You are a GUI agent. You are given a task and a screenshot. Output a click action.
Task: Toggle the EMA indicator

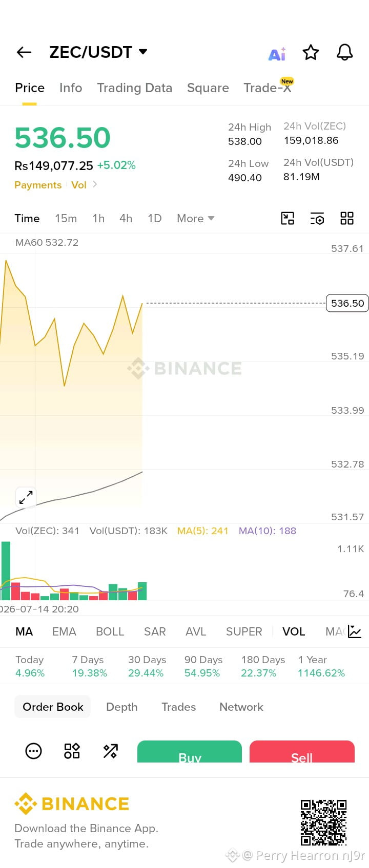tap(64, 631)
